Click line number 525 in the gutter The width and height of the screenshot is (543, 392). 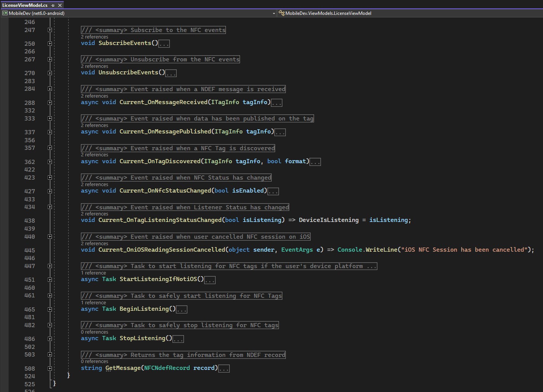coord(29,384)
